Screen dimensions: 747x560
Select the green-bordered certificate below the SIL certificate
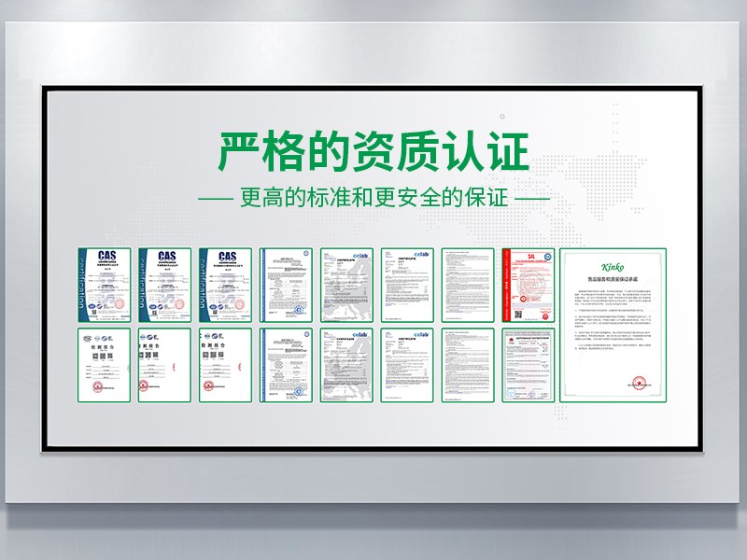click(x=528, y=365)
